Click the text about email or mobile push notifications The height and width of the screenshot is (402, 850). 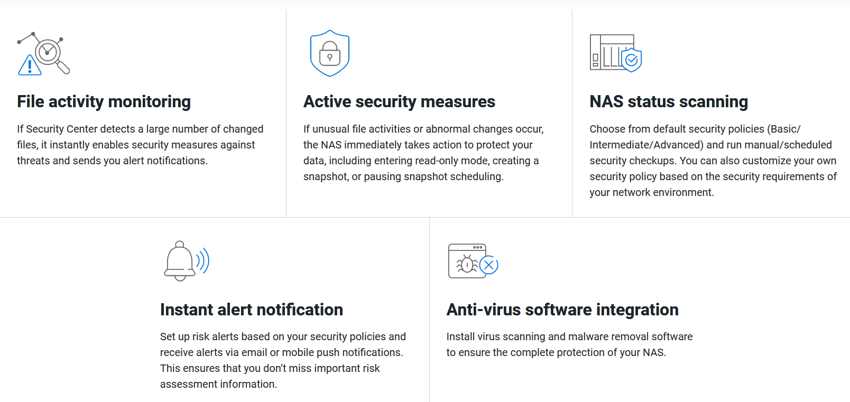pos(282,360)
